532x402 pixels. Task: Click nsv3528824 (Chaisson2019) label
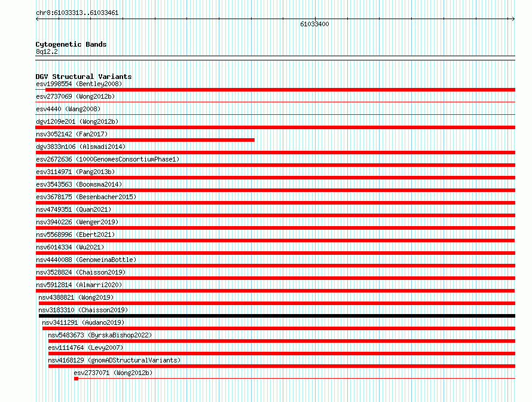click(x=81, y=272)
